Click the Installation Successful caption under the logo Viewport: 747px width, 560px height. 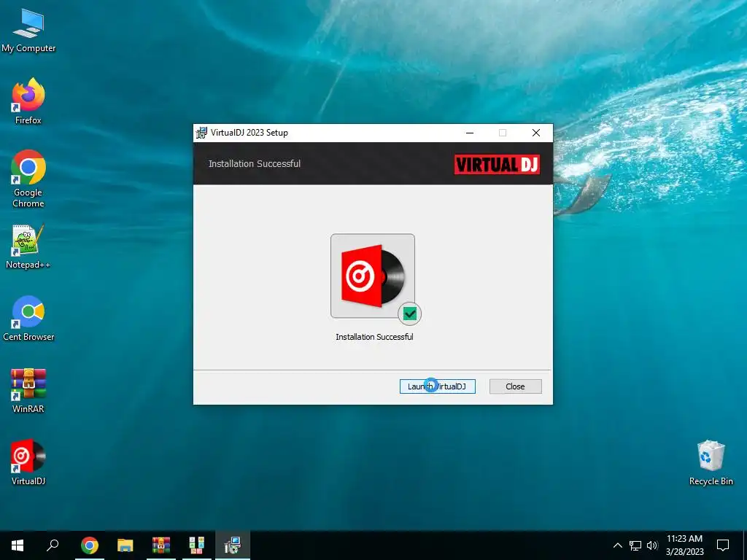point(374,337)
